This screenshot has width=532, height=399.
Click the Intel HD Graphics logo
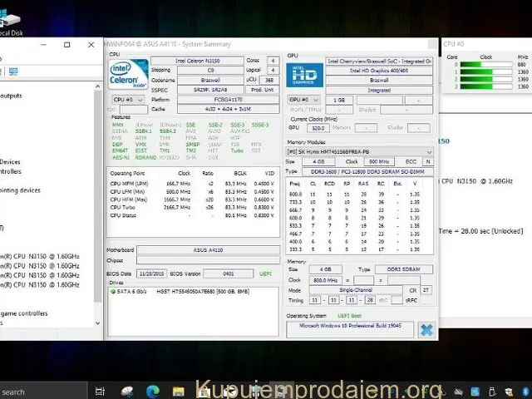[x=303, y=76]
